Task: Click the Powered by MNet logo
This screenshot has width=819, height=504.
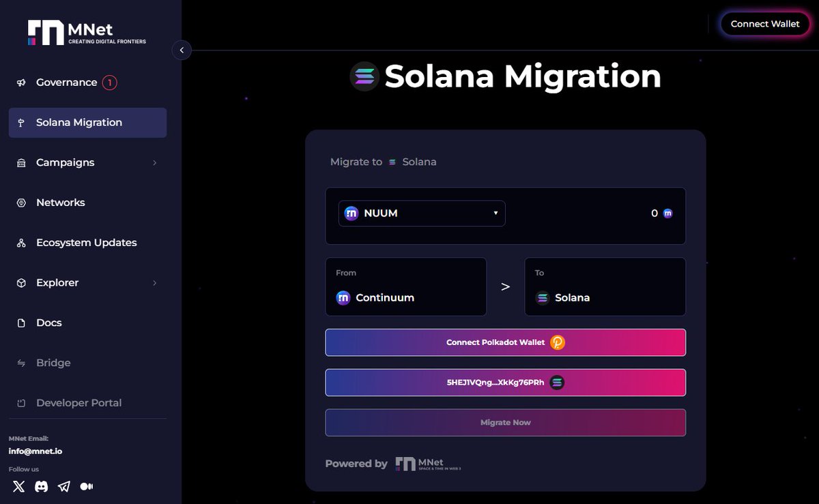Action: (429, 464)
